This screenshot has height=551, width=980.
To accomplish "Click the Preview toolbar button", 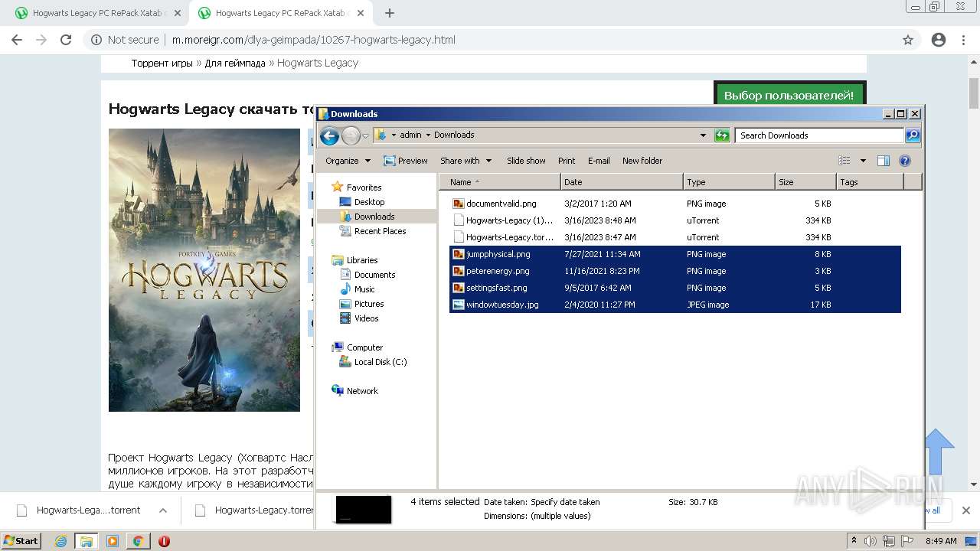I will (x=406, y=161).
